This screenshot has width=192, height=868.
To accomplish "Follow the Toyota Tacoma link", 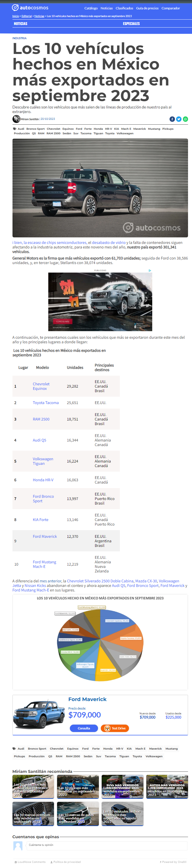I will pos(45,403).
